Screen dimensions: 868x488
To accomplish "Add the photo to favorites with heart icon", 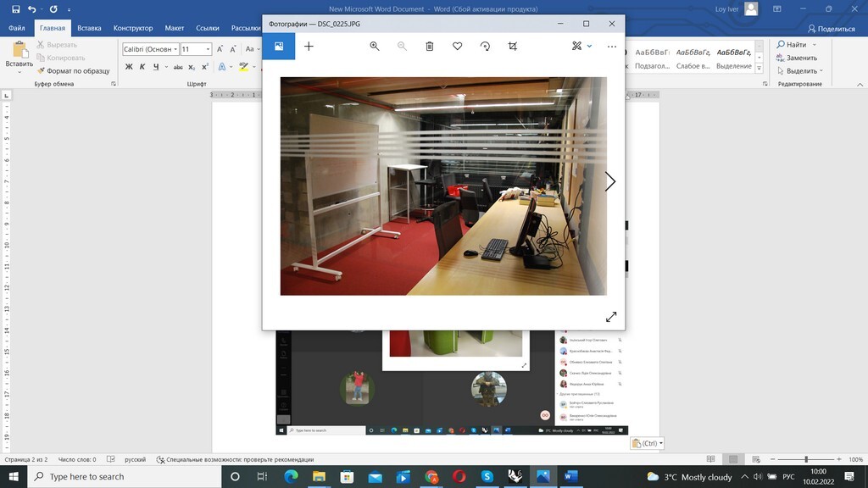I will [457, 47].
